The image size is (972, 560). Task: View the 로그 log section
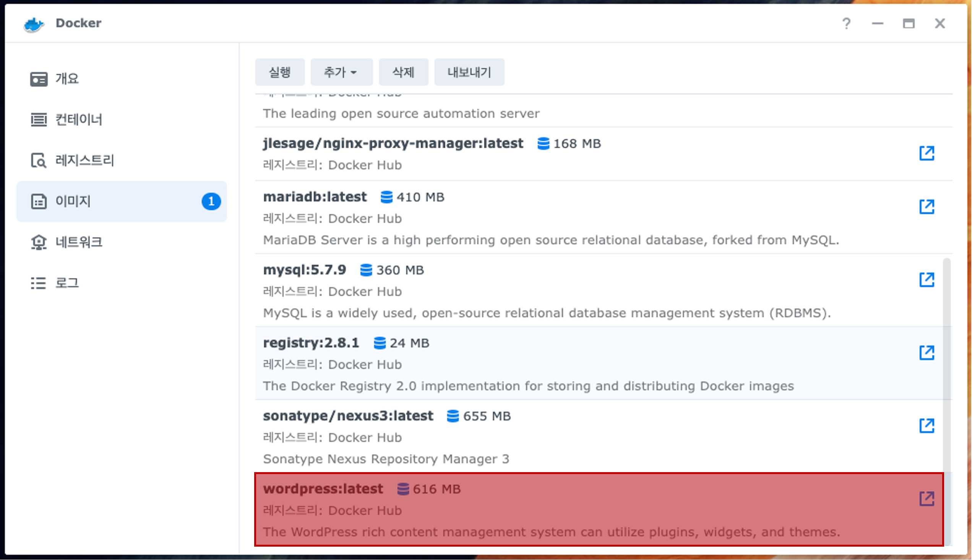pyautogui.click(x=66, y=283)
